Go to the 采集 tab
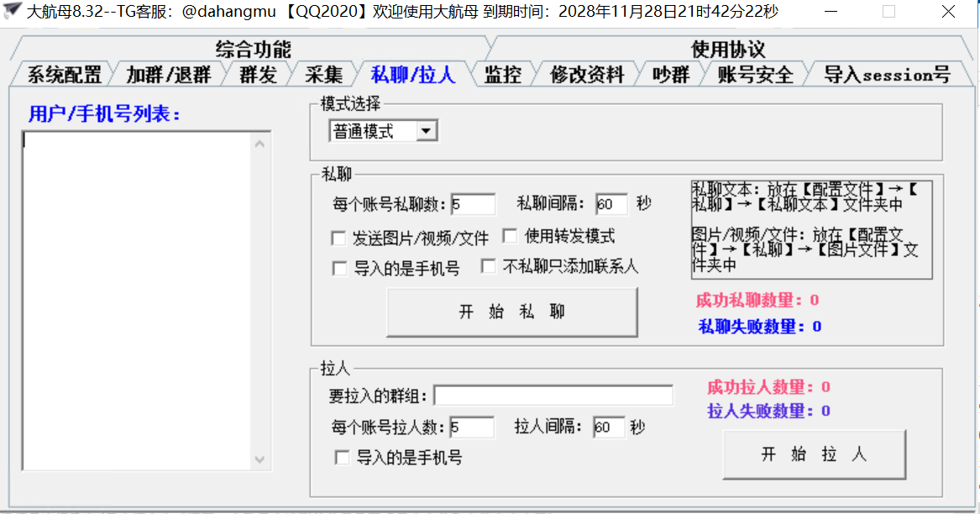980x514 pixels. pos(323,75)
